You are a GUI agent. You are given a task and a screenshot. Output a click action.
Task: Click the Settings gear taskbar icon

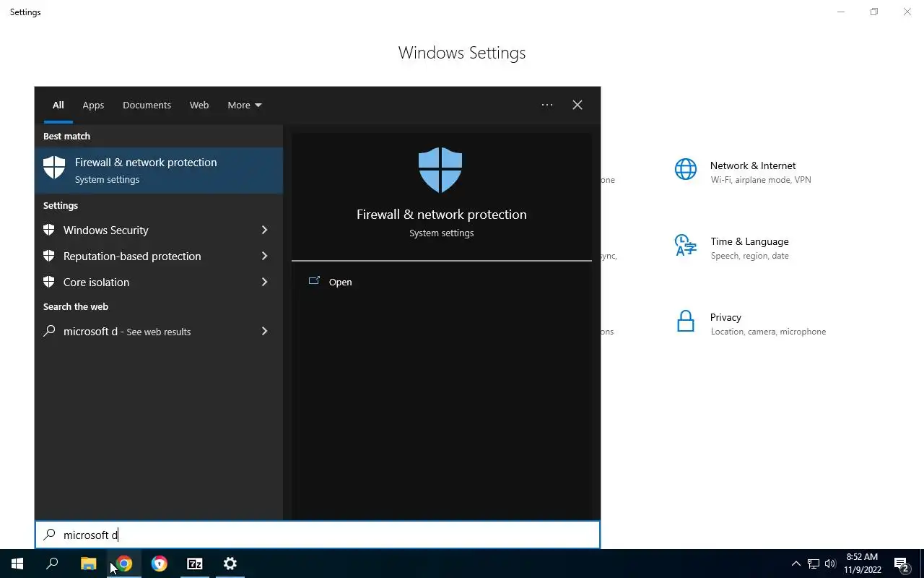230,564
